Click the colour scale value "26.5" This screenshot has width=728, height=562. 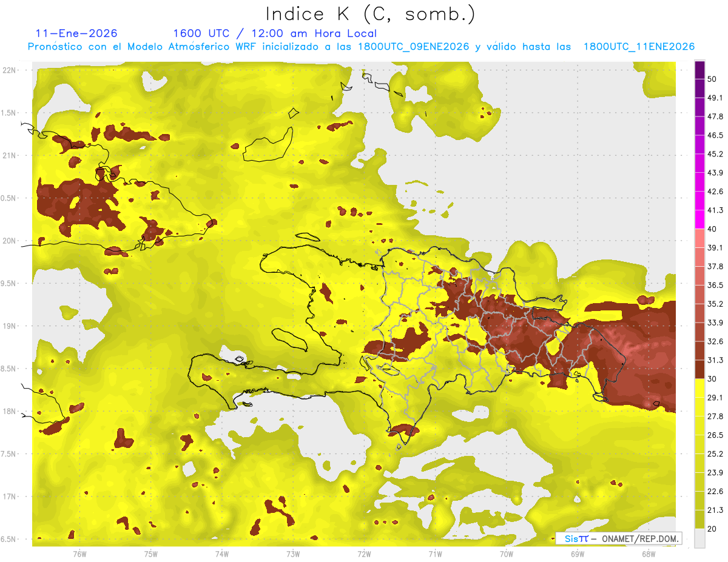715,435
